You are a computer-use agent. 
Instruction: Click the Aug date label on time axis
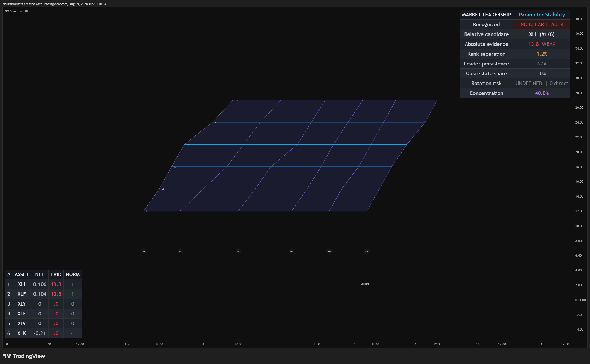click(127, 344)
